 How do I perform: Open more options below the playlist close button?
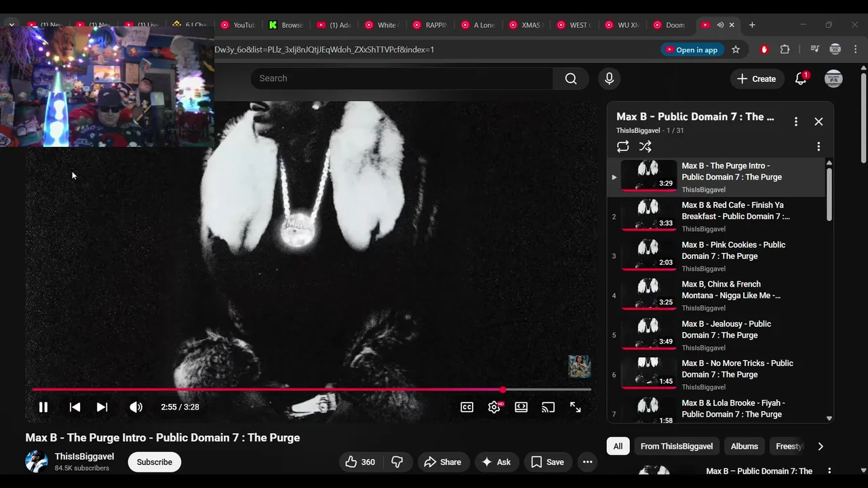click(x=818, y=146)
